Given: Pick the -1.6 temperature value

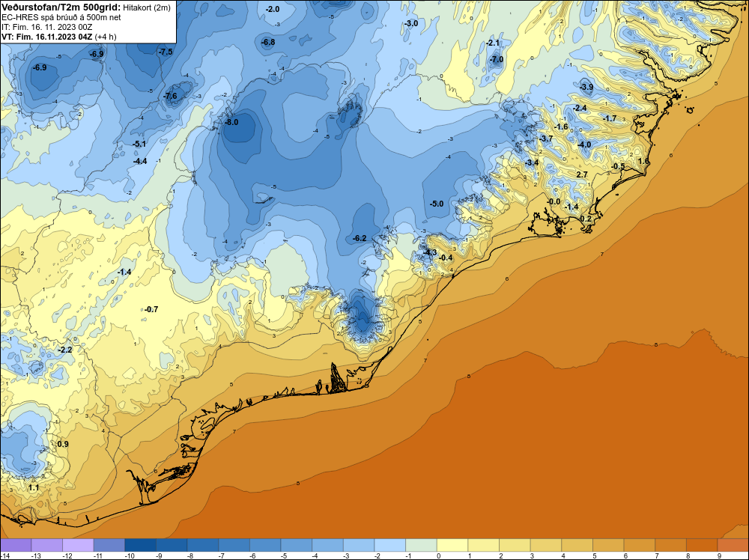Looking at the screenshot, I should (561, 127).
